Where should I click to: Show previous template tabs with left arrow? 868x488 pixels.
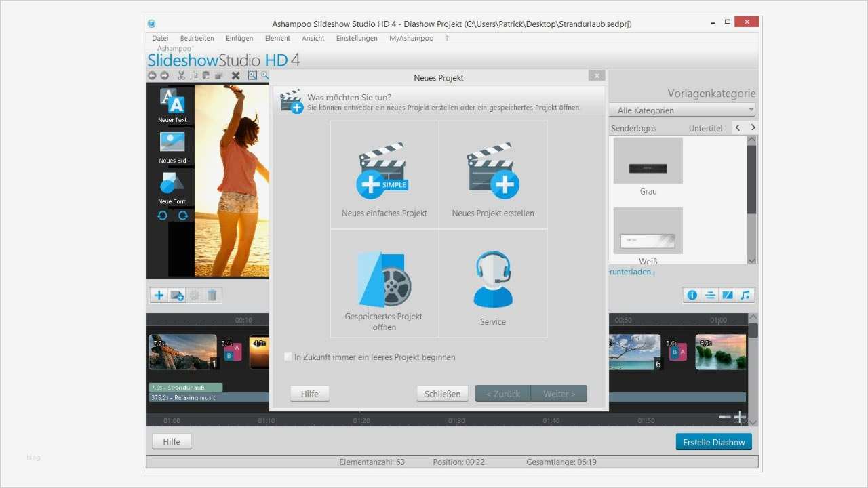click(x=738, y=127)
